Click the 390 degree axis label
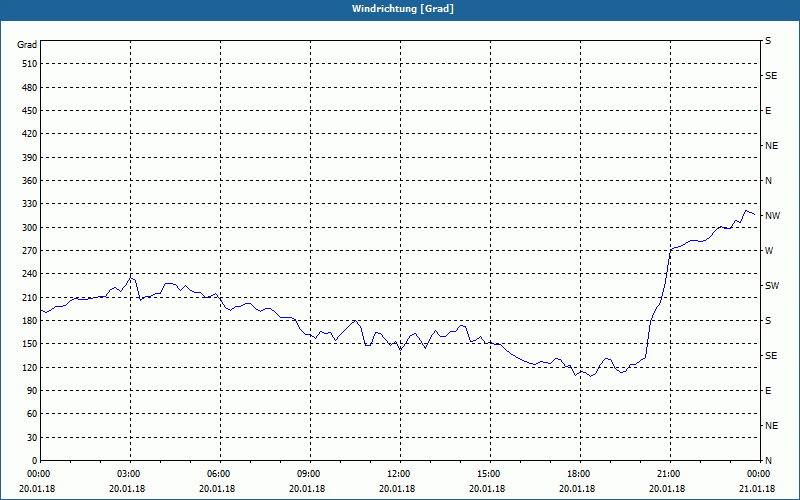Screen dimensions: 800x500 click(x=30, y=158)
